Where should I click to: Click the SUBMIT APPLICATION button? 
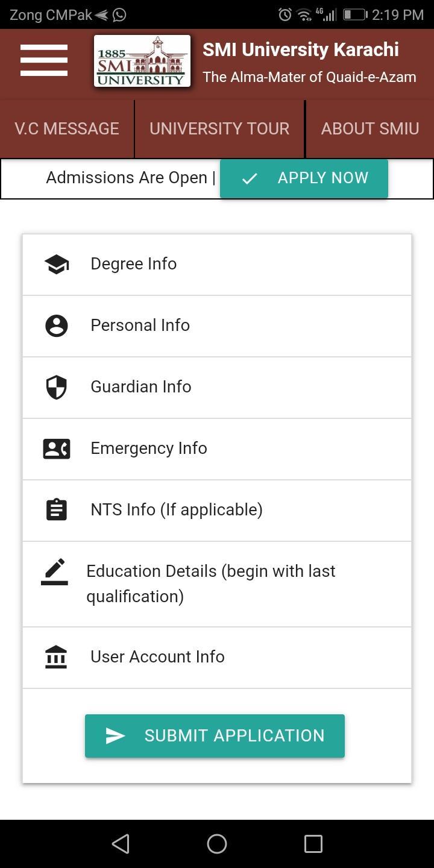[x=215, y=736]
